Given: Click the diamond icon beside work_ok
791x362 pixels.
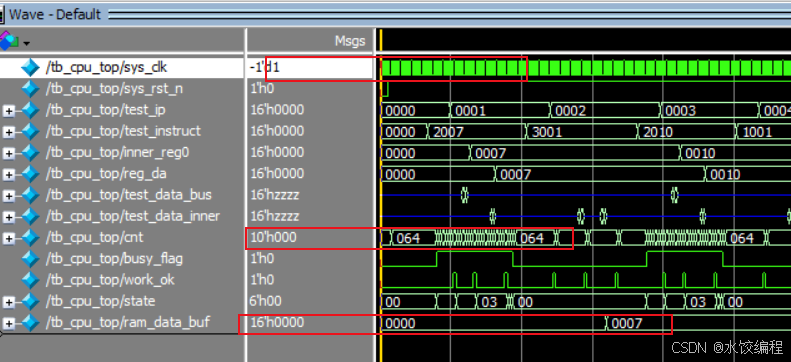Looking at the screenshot, I should coord(30,280).
